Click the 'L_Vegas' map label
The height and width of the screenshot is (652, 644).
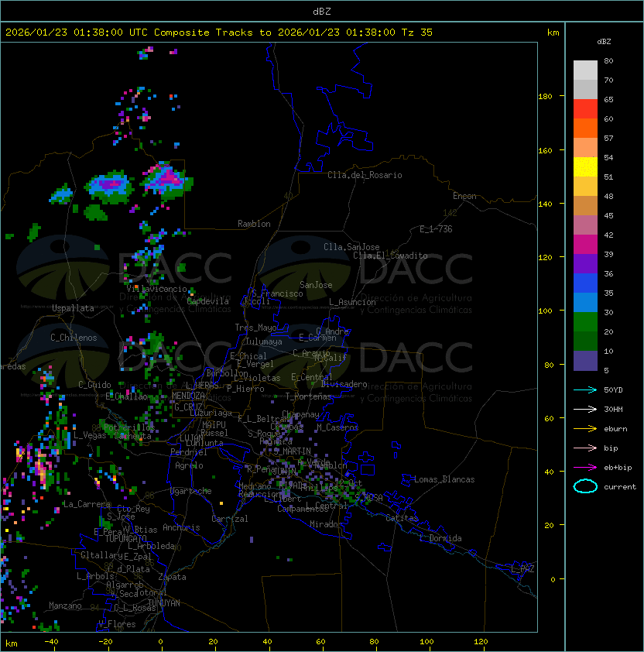(x=90, y=435)
